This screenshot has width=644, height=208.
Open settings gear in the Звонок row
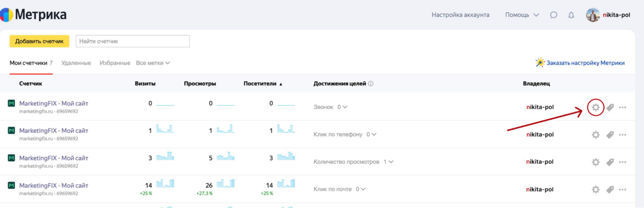(595, 107)
